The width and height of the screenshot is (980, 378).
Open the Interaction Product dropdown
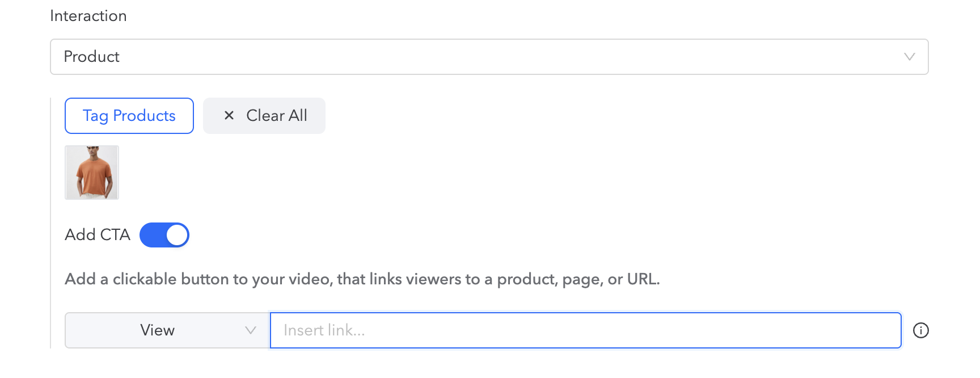pos(489,57)
